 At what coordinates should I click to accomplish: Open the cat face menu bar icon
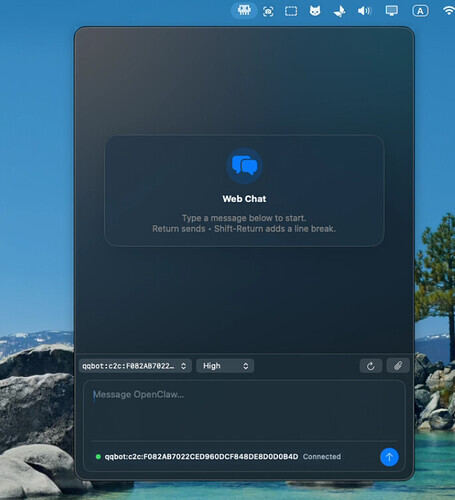pos(315,11)
